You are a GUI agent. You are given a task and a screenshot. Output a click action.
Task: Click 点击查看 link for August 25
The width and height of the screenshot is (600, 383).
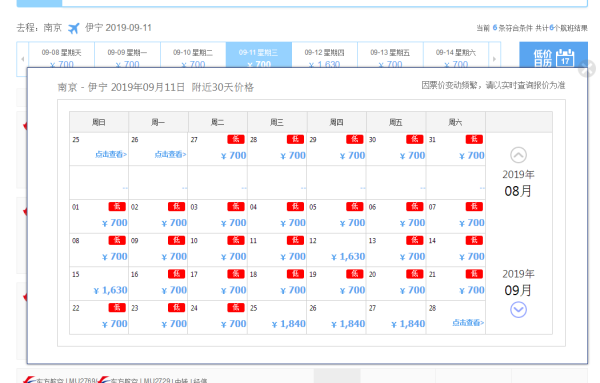pos(111,154)
